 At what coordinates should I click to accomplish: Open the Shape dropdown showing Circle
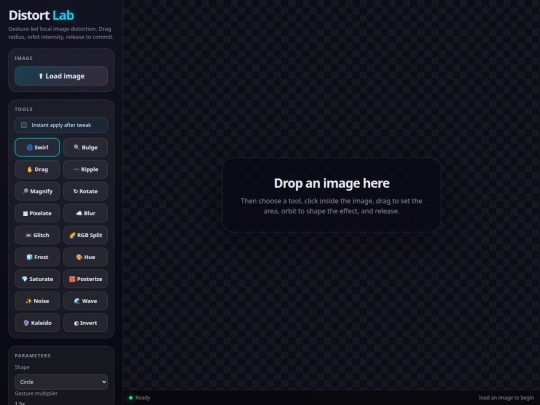pos(61,382)
